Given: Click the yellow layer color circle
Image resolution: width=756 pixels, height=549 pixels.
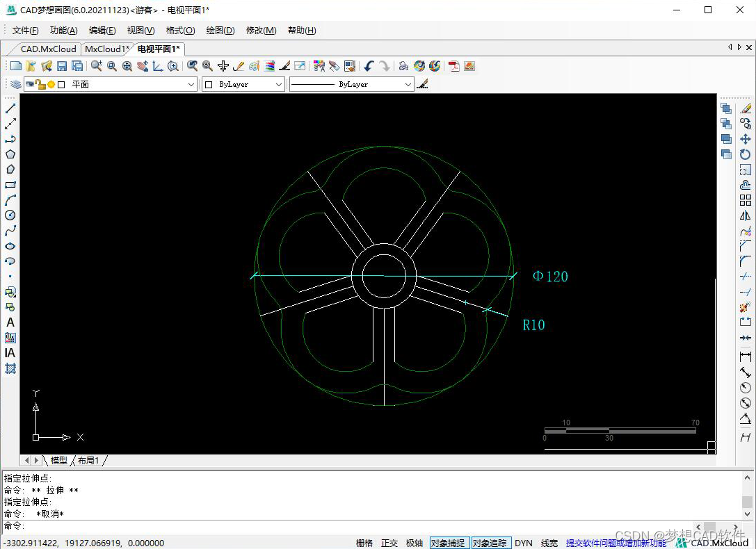Looking at the screenshot, I should (x=51, y=85).
